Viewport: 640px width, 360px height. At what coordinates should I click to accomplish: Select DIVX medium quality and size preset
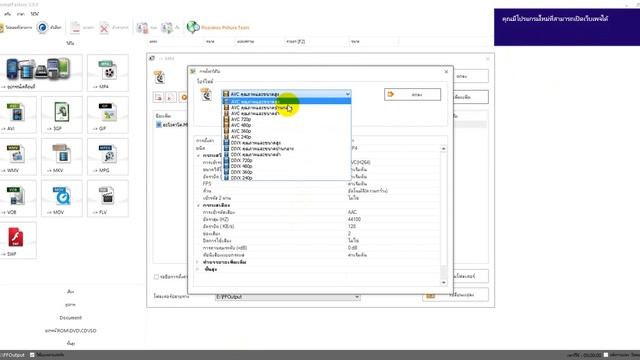287,149
